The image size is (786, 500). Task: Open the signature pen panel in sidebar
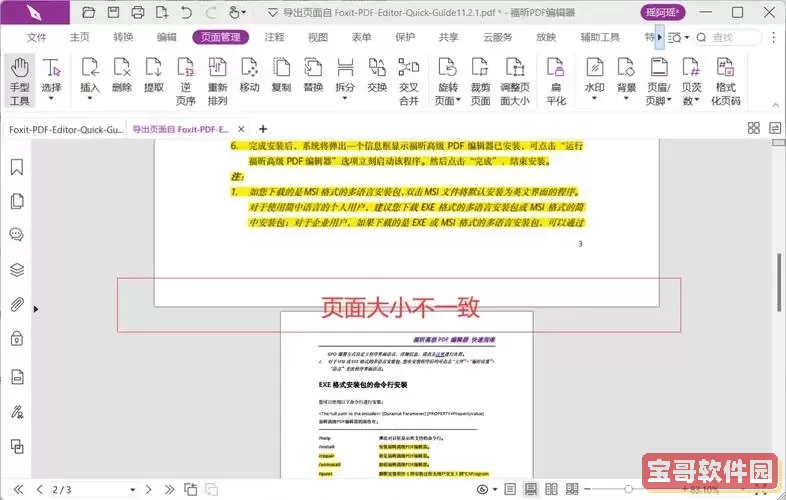click(x=17, y=412)
